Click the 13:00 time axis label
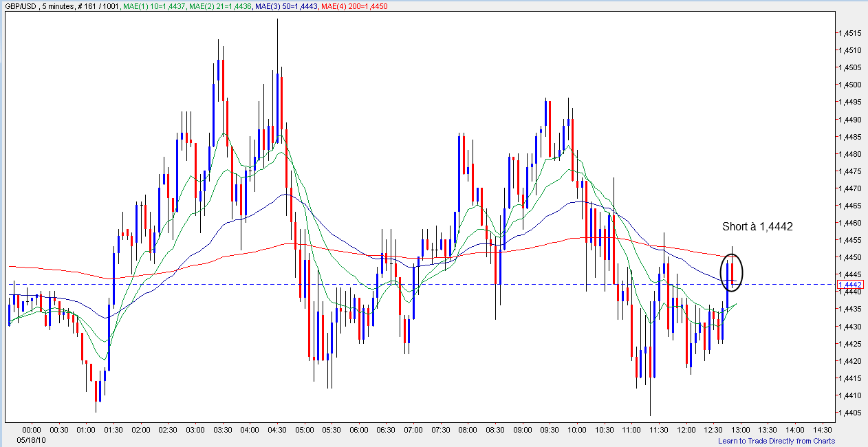This screenshot has height=447, width=868. point(740,430)
